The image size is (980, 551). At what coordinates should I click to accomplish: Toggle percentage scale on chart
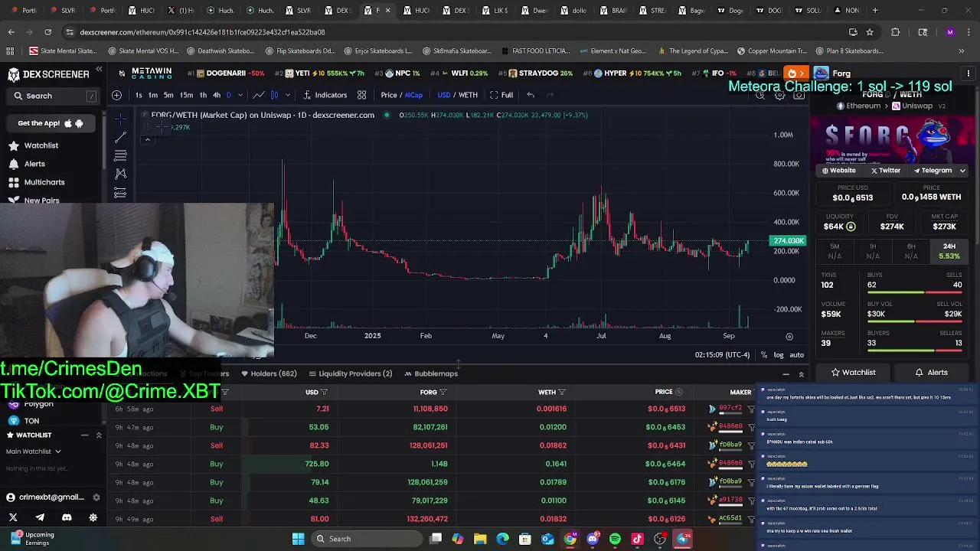[764, 355]
